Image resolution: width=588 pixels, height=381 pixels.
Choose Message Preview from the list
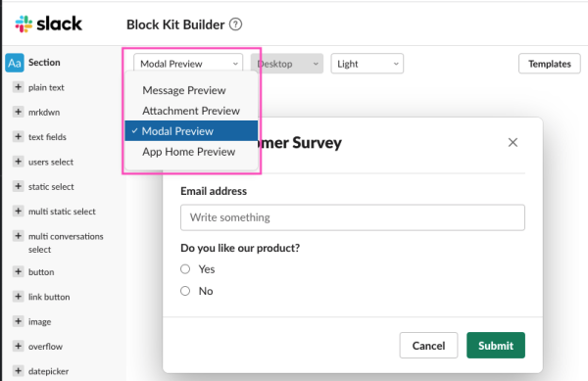[191, 90]
